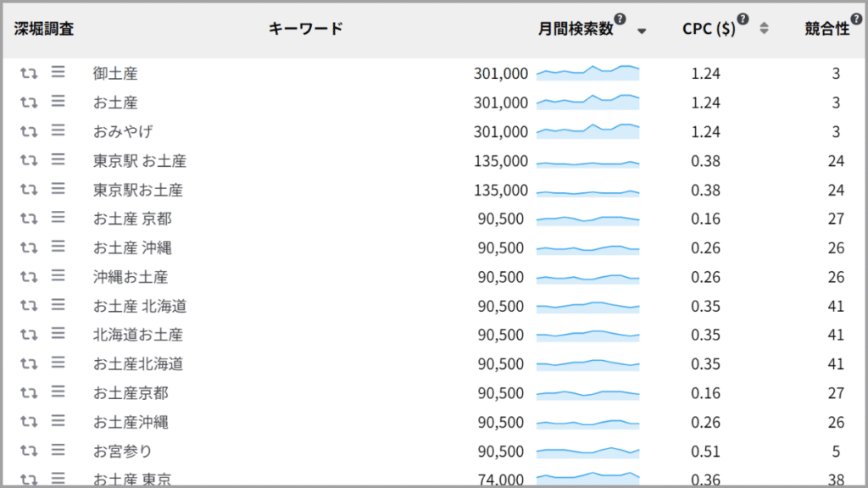Click deep-dive icon for お土産 京都 row
868x488 pixels.
tap(29, 219)
